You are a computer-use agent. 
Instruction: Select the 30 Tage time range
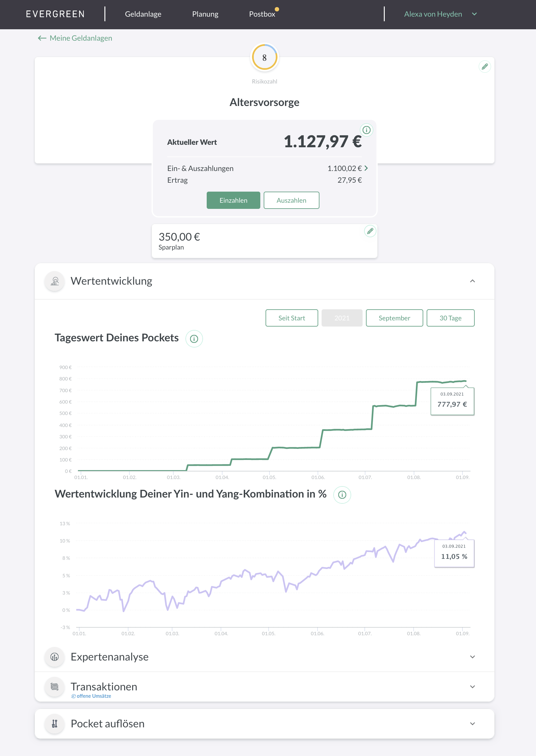click(x=450, y=318)
